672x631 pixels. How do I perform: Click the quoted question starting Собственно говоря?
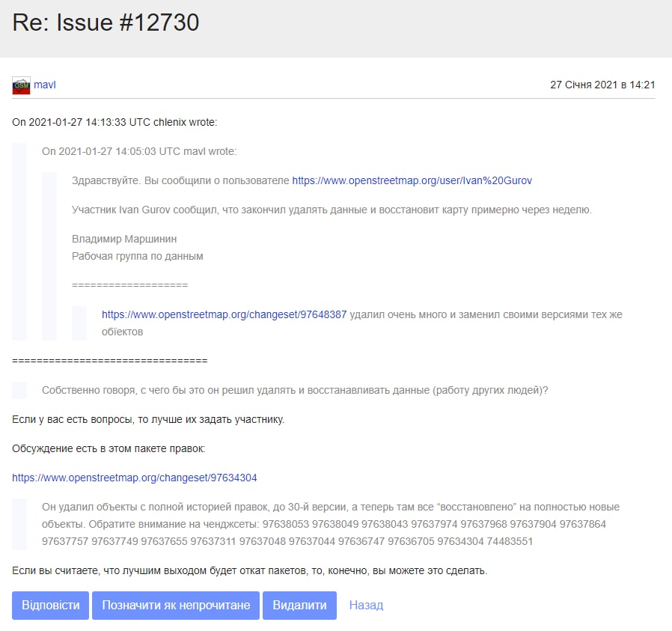295,390
